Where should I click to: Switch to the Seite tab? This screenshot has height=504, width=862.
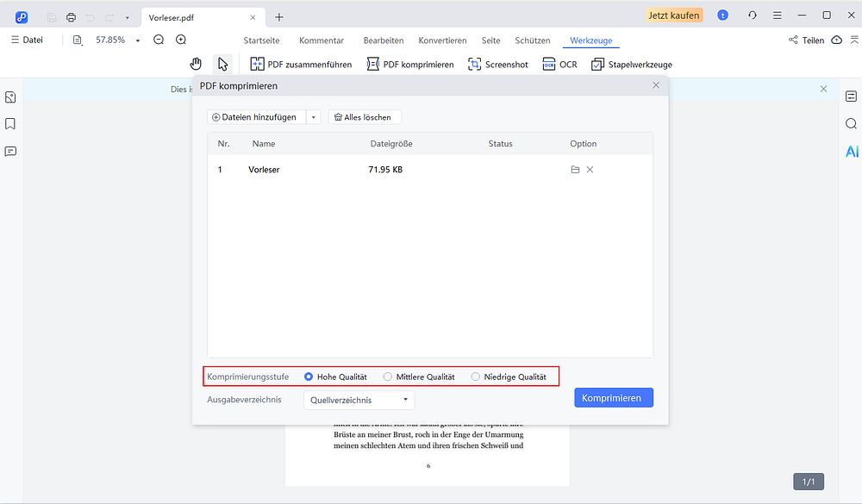coord(491,40)
